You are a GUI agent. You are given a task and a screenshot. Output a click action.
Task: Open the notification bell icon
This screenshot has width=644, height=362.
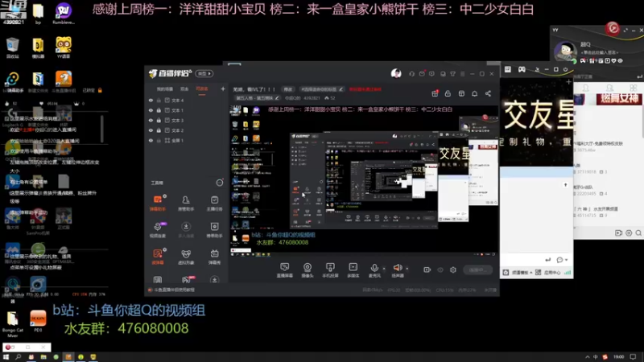[x=474, y=93]
